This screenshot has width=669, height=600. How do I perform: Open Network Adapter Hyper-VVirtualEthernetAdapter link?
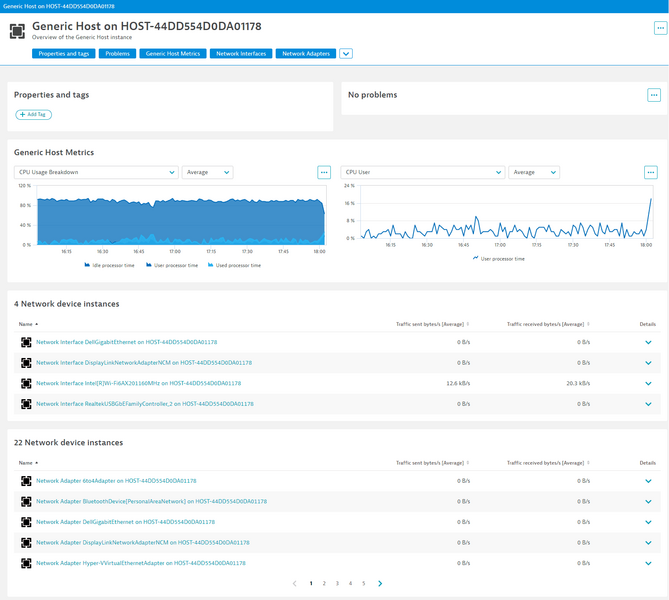(140, 563)
